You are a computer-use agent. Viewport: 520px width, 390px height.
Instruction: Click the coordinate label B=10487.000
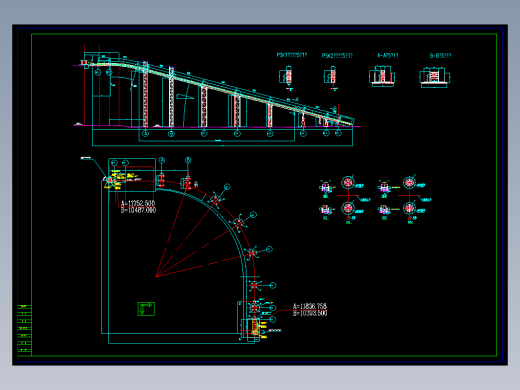(x=138, y=210)
